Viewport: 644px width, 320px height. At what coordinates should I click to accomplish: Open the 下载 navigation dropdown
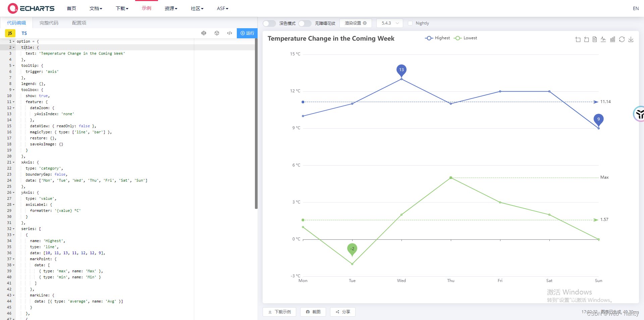click(x=122, y=8)
